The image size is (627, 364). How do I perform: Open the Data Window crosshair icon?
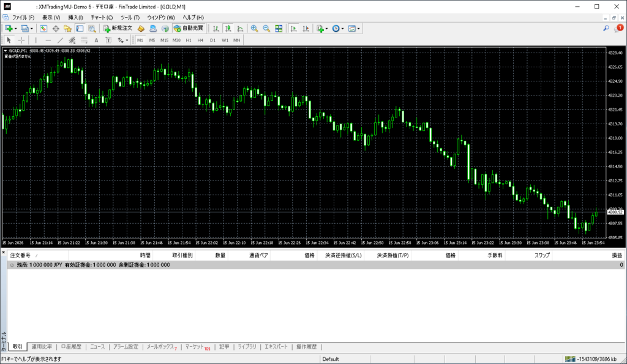(56, 28)
